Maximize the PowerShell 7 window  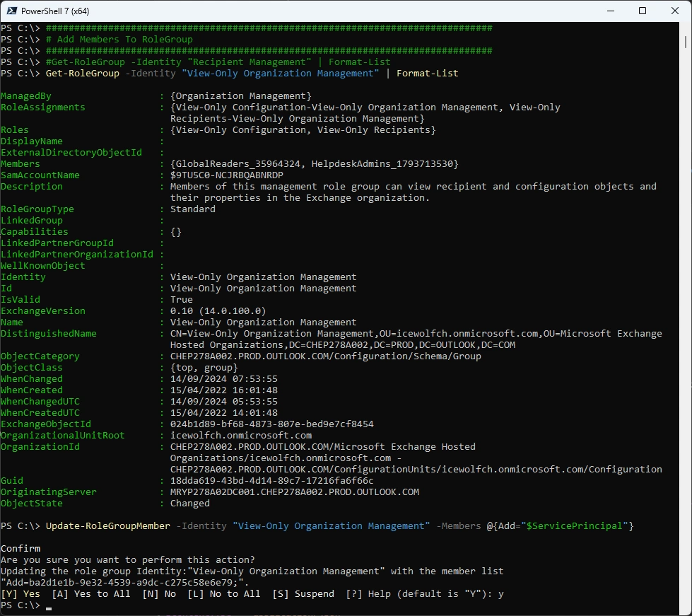pos(643,11)
